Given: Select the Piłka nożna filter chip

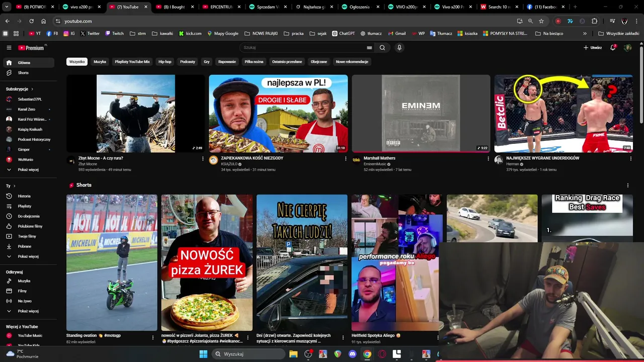Looking at the screenshot, I should [254, 62].
